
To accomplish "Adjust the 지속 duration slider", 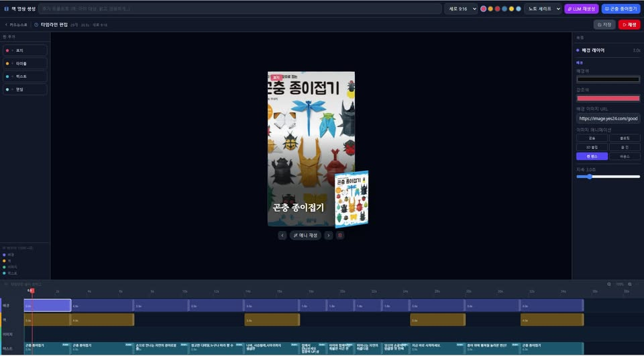I will point(608,177).
